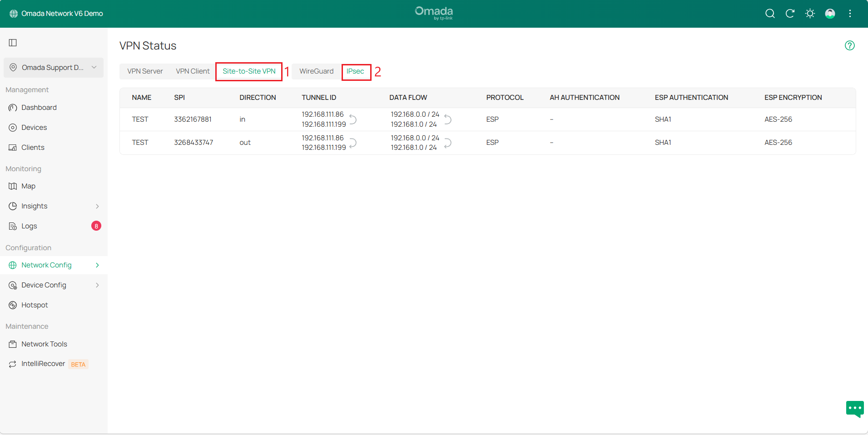The width and height of the screenshot is (868, 435).
Task: Switch to the WireGuard tab
Action: tap(316, 71)
